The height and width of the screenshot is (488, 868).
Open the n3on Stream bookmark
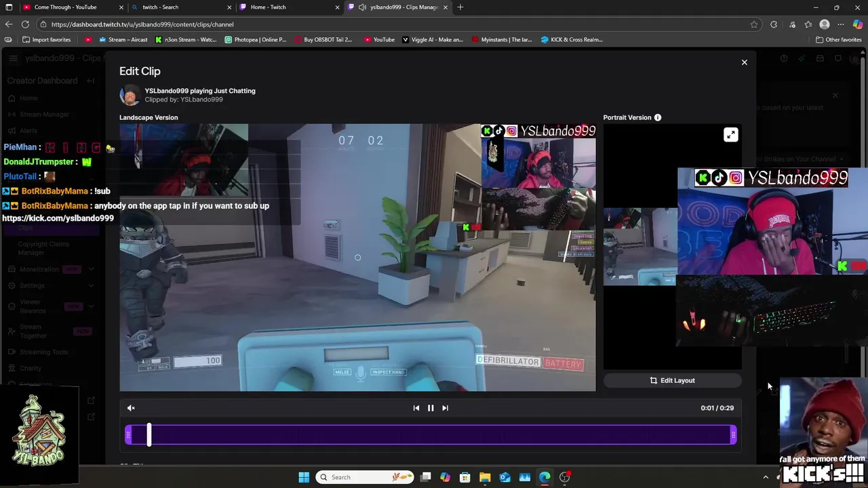click(185, 39)
